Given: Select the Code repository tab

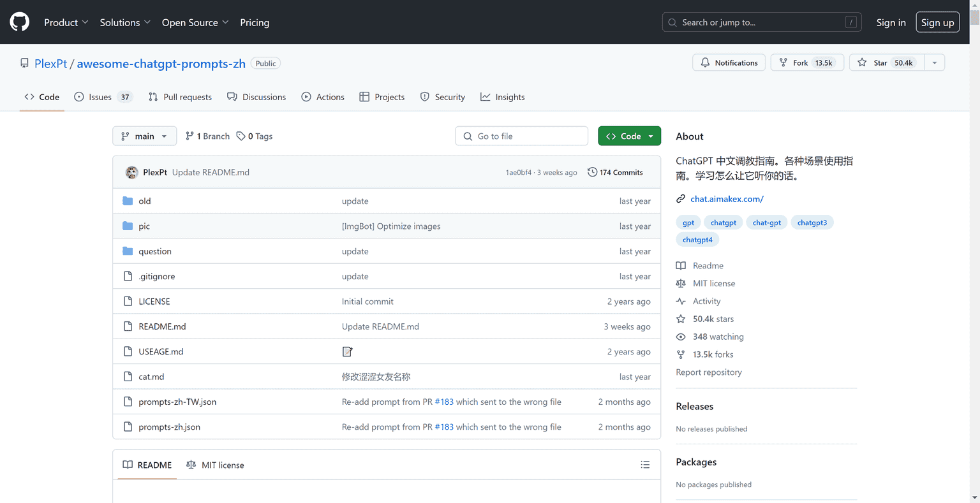Looking at the screenshot, I should tap(42, 97).
